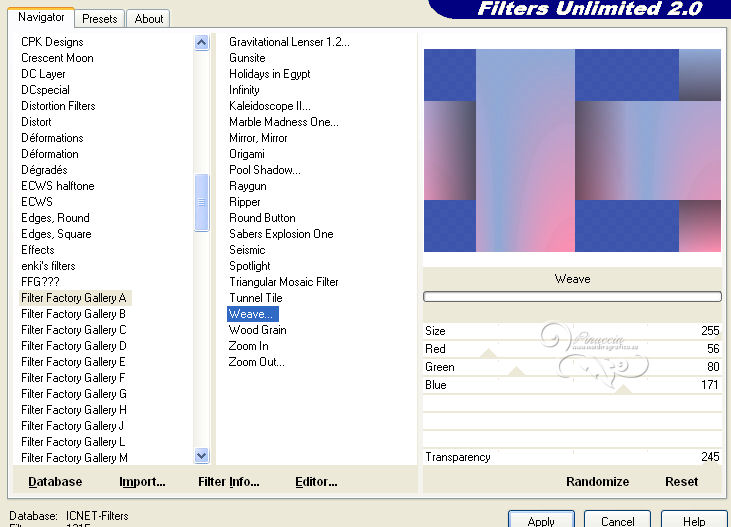Select Holidays in Egypt filter
The width and height of the screenshot is (731, 527).
click(x=269, y=74)
